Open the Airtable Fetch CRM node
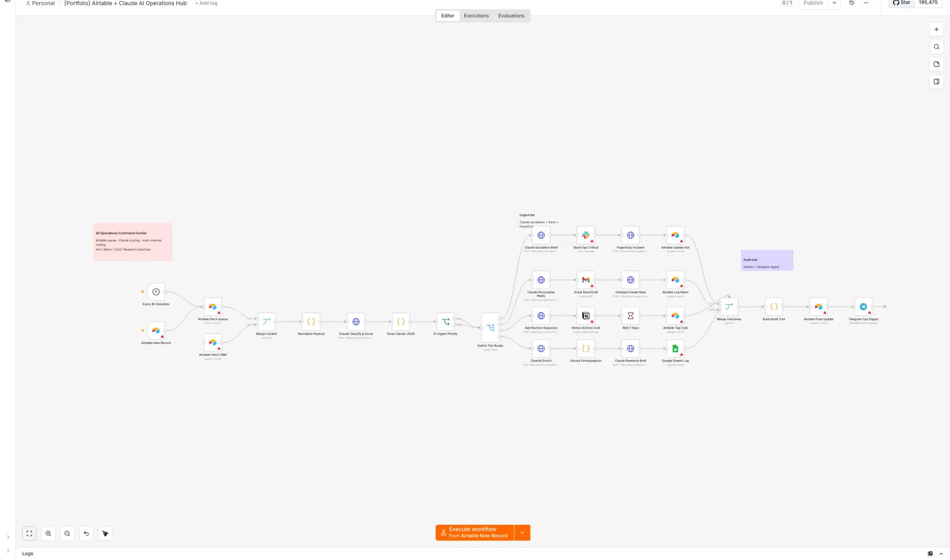This screenshot has height=560, width=950. (x=213, y=342)
